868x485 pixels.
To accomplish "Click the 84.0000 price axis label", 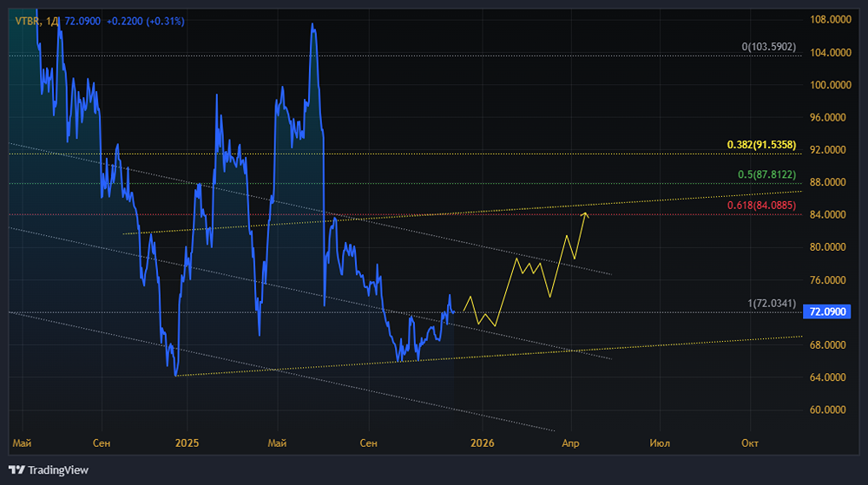I will (827, 215).
